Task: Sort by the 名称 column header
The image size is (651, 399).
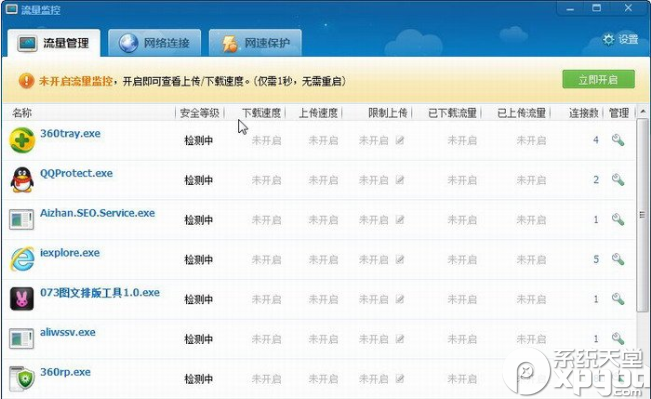Action: (x=22, y=113)
